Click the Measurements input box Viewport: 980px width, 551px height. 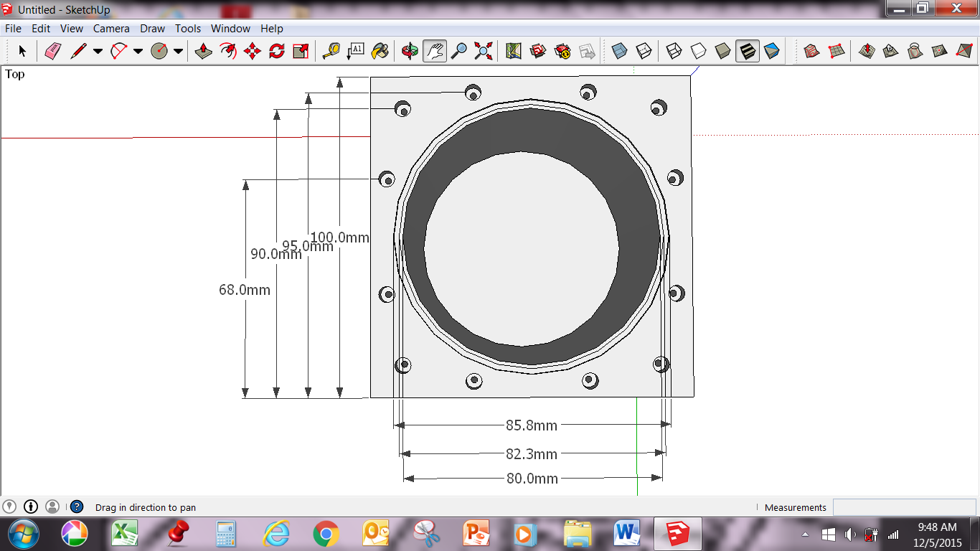point(904,507)
